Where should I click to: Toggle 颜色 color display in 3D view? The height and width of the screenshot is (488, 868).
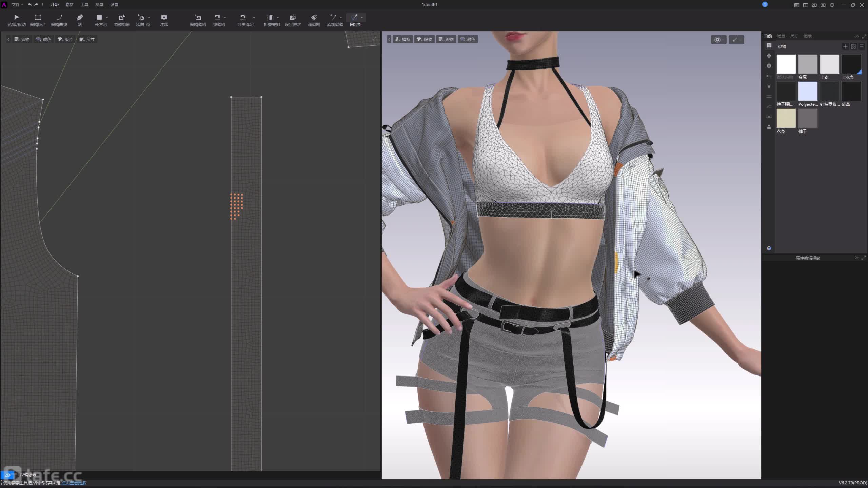[x=468, y=39]
